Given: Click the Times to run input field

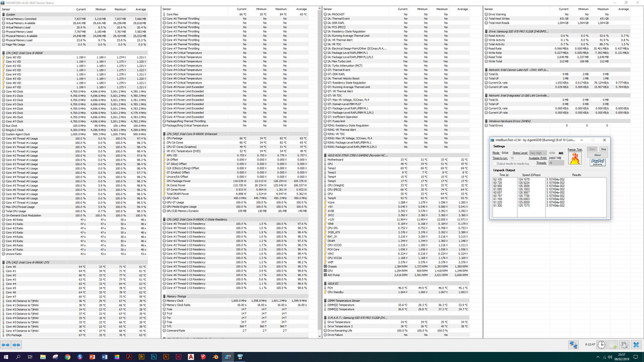Looking at the screenshot, I should coord(514,158).
